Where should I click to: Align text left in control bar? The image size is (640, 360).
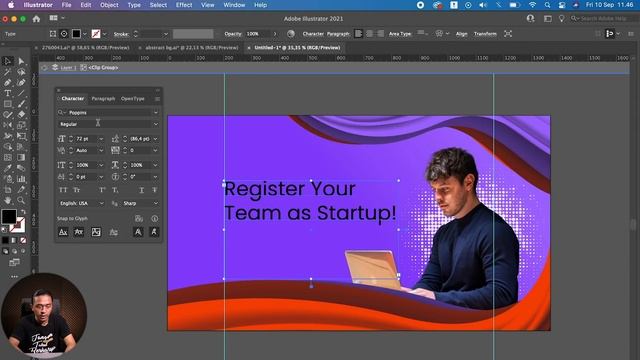pyautogui.click(x=358, y=34)
